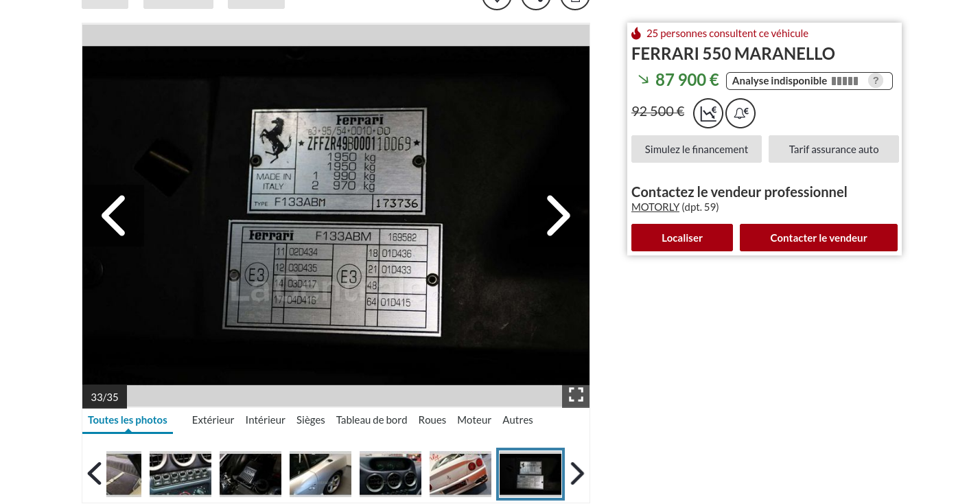This screenshot has width=980, height=504.
Task: Open the MOTORLY seller link
Action: [655, 207]
